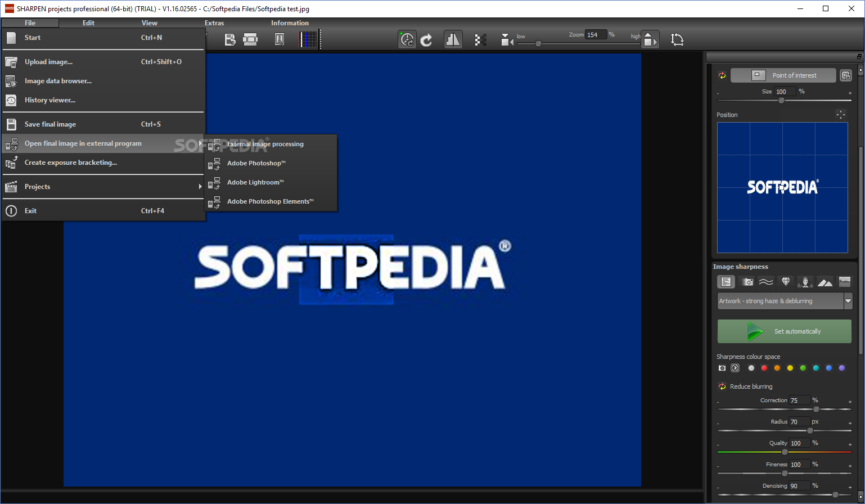Click the undock icon on the right panel header
The height and width of the screenshot is (504, 865).
click(x=859, y=57)
